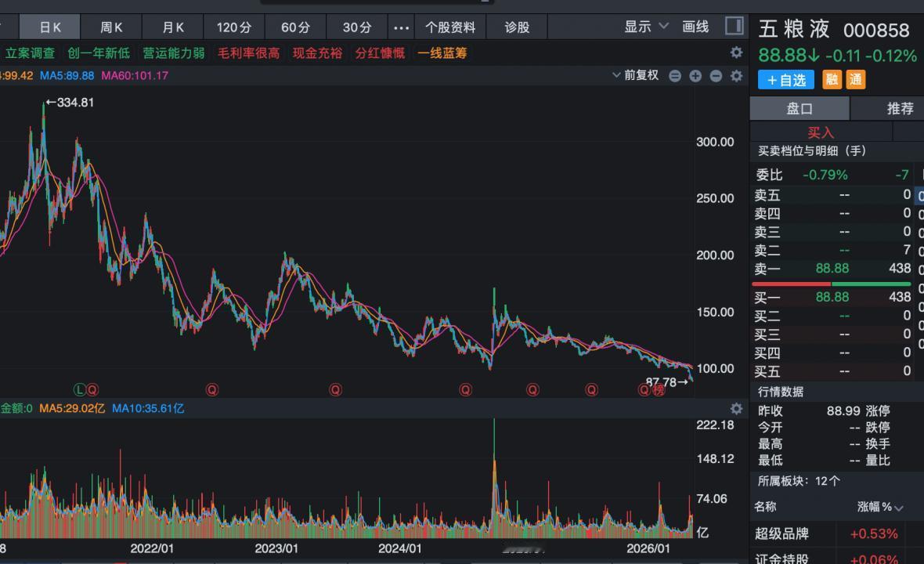Click the minus icon right after 前复权
Image resolution: width=924 pixels, height=564 pixels.
pyautogui.click(x=675, y=76)
